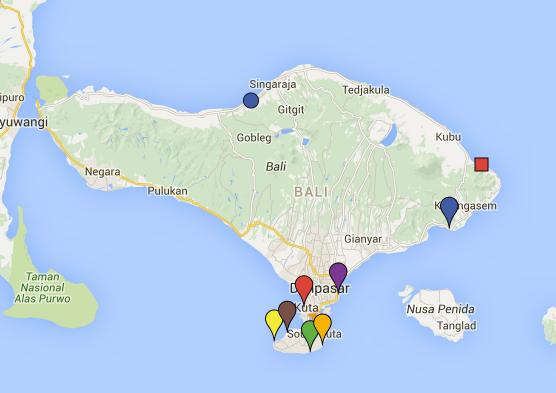The image size is (556, 393).
Task: Click the Tanglad place label
Action: (x=456, y=326)
